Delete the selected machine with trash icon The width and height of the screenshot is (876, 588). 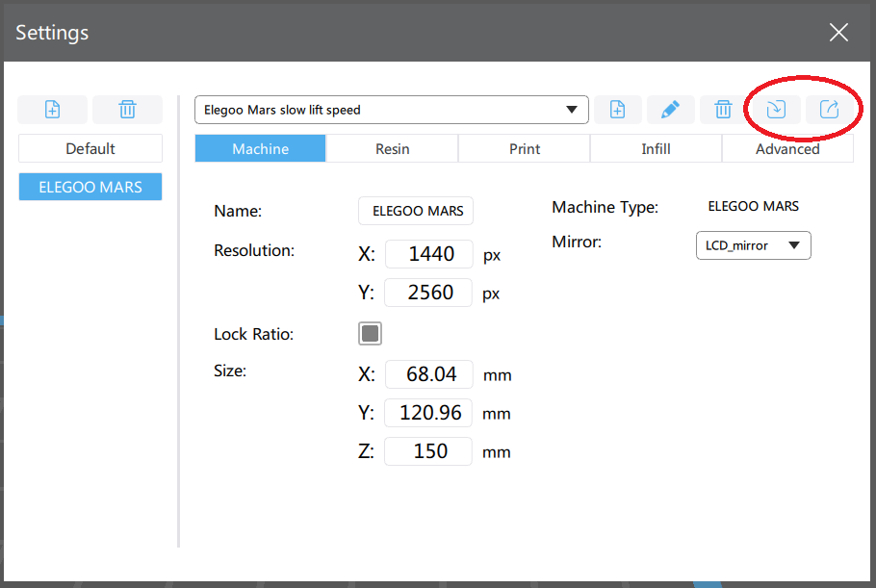tap(127, 110)
